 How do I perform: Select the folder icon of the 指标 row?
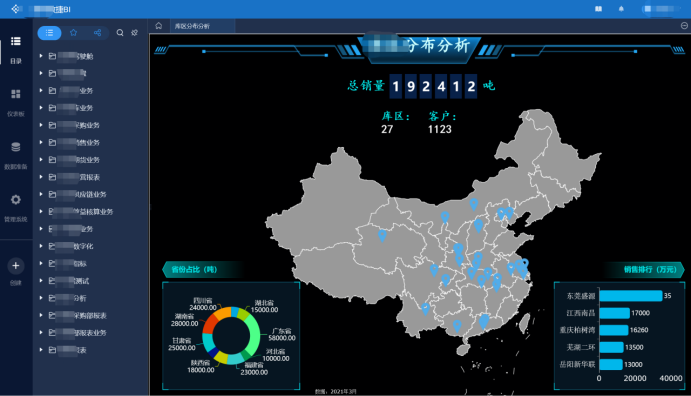(52, 263)
